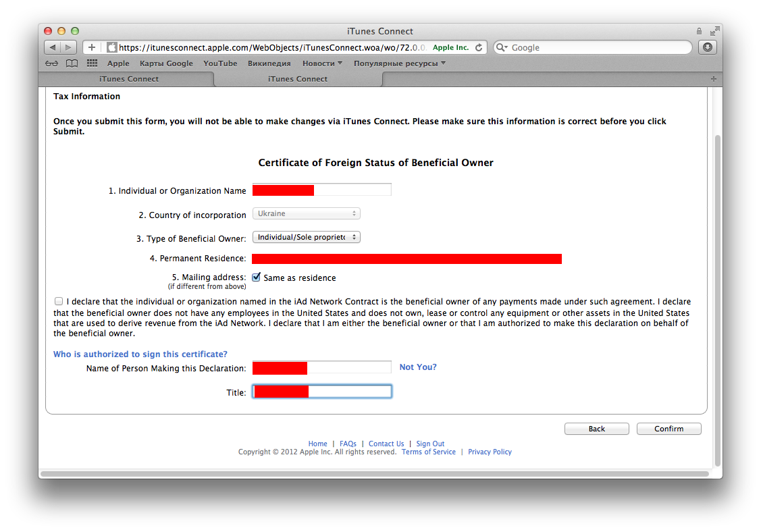Click the Apple site icon in address bar
The width and height of the screenshot is (761, 532).
(x=111, y=47)
